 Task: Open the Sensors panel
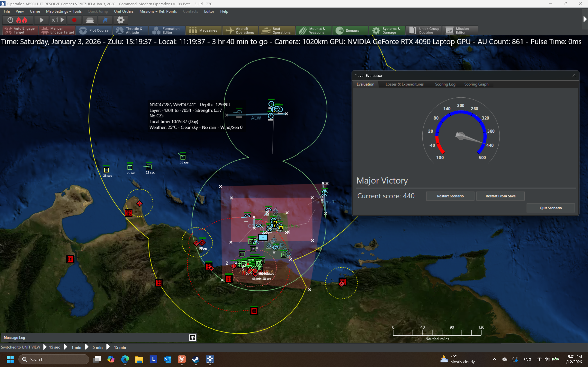point(350,30)
